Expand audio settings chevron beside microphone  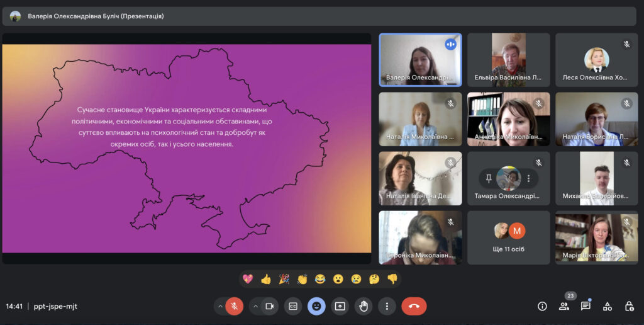(219, 306)
